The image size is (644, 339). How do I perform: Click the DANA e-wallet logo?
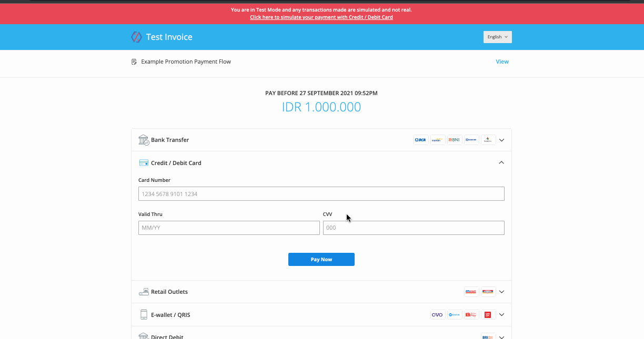[454, 315]
